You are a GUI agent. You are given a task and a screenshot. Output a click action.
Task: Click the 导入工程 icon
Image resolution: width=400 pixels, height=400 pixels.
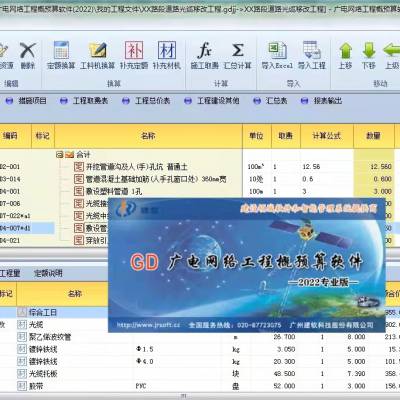coord(312,51)
